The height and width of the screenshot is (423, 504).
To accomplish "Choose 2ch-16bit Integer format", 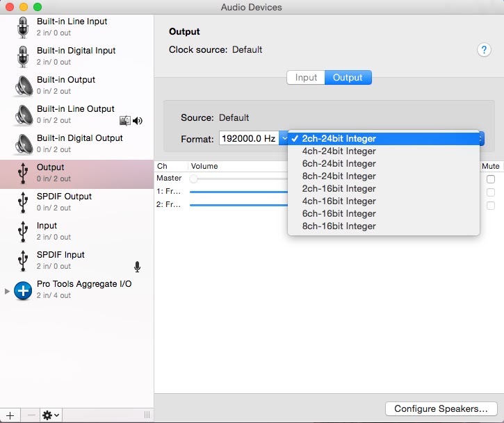I will point(384,189).
